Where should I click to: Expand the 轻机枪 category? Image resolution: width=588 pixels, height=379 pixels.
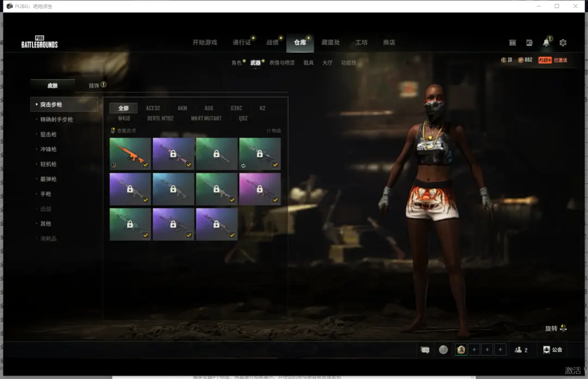click(x=48, y=164)
